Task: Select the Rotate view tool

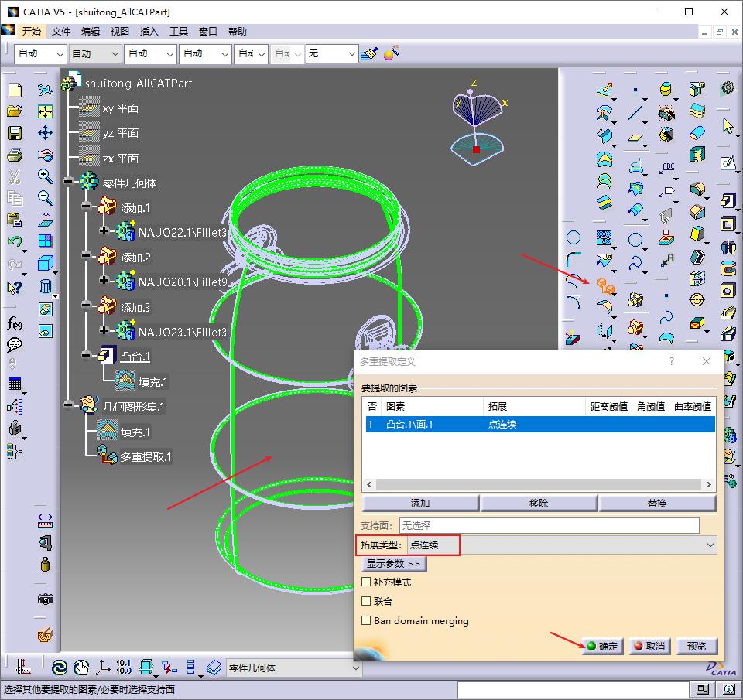Action: point(45,155)
